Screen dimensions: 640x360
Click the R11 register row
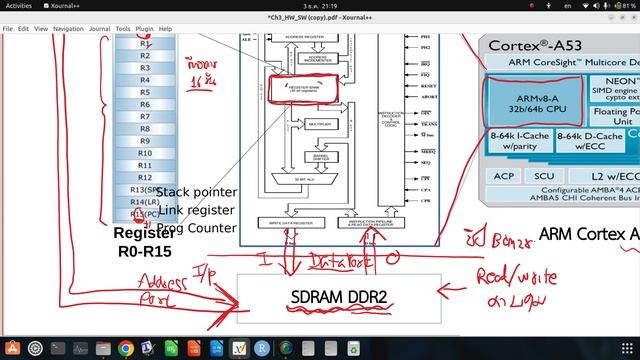(x=145, y=165)
